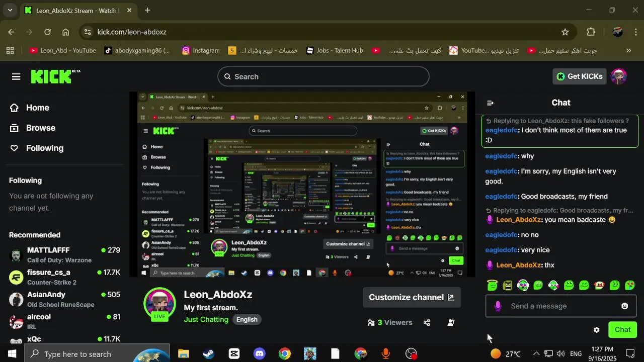644x362 pixels.
Task: Open CapCut from the taskbar
Action: pos(234,354)
